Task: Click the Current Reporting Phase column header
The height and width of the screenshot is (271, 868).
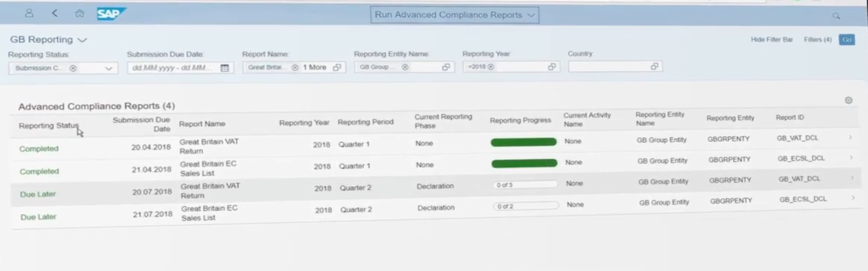Action: [443, 121]
